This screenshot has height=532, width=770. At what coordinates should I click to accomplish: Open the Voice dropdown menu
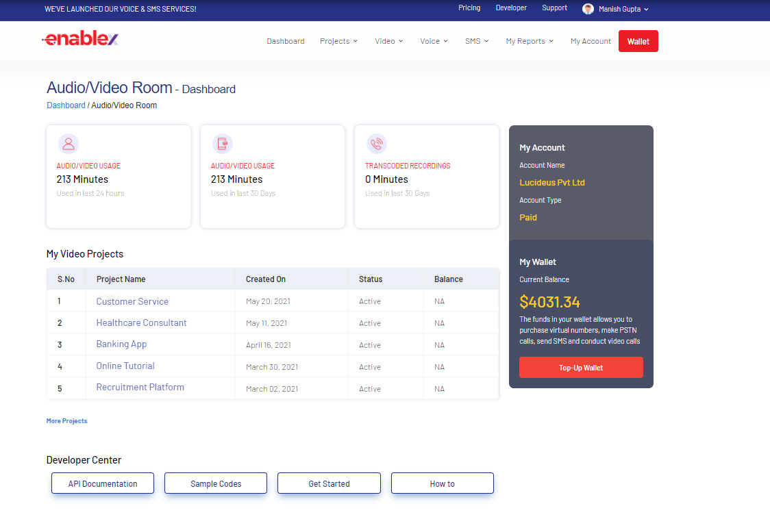coord(434,41)
